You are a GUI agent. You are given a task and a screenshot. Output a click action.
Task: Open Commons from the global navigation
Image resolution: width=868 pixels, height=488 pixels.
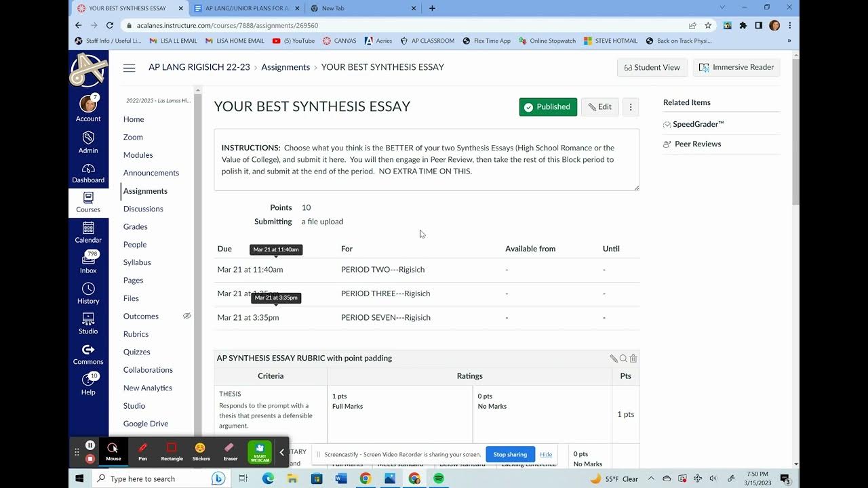click(x=88, y=354)
